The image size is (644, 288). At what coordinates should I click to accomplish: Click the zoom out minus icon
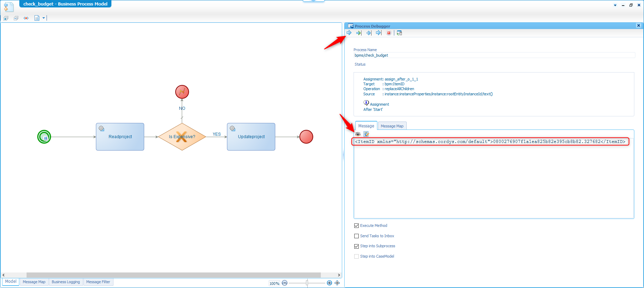click(x=285, y=283)
